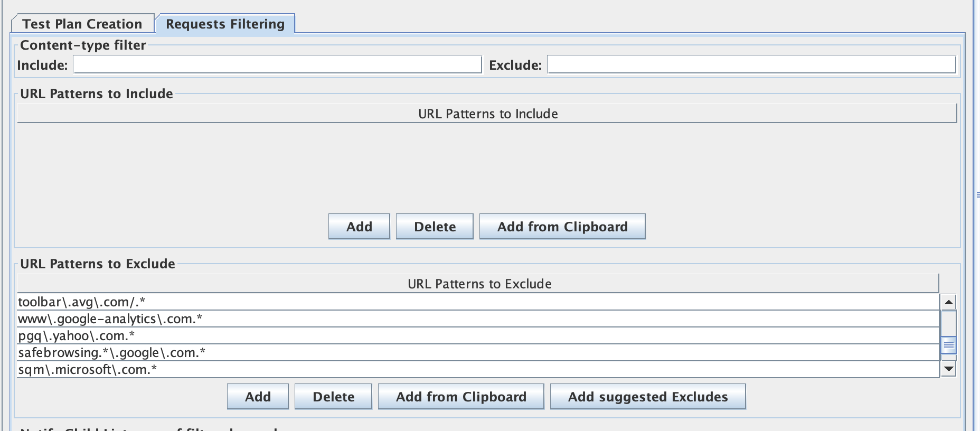Click the Include content-type filter field
The image size is (980, 431).
pos(277,64)
